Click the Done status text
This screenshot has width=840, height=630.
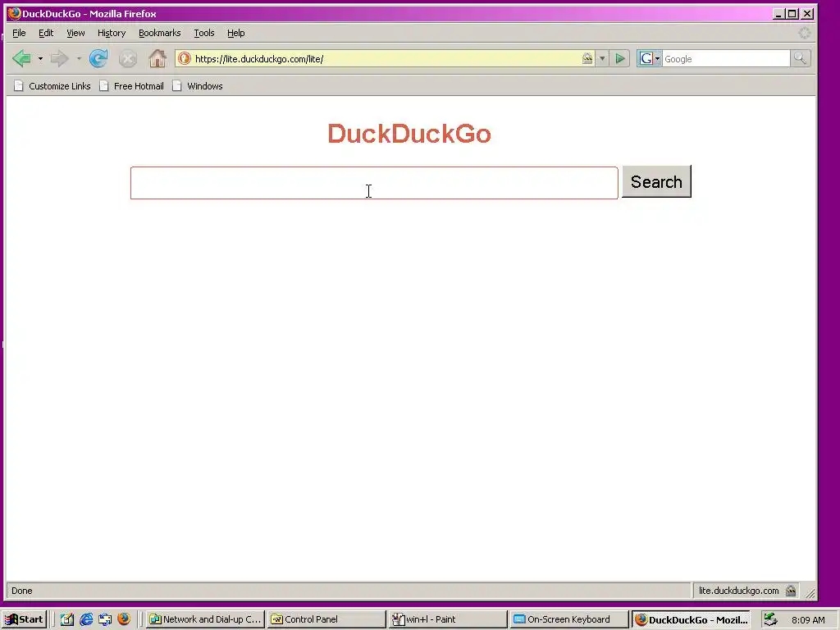(22, 591)
